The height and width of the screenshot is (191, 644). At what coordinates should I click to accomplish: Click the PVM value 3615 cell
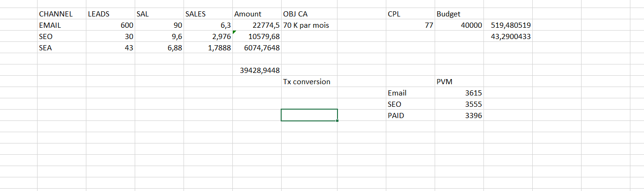coord(459,93)
